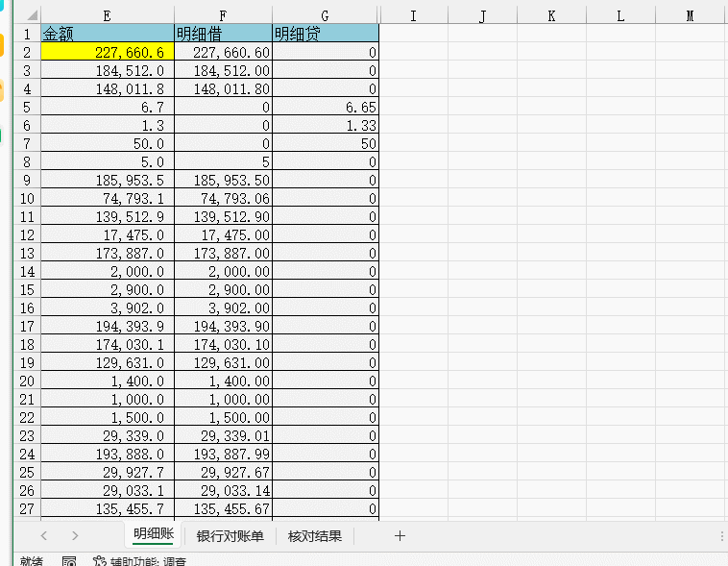Click the sheet tab options dots
The height and width of the screenshot is (566, 728).
pyautogui.click(x=722, y=536)
